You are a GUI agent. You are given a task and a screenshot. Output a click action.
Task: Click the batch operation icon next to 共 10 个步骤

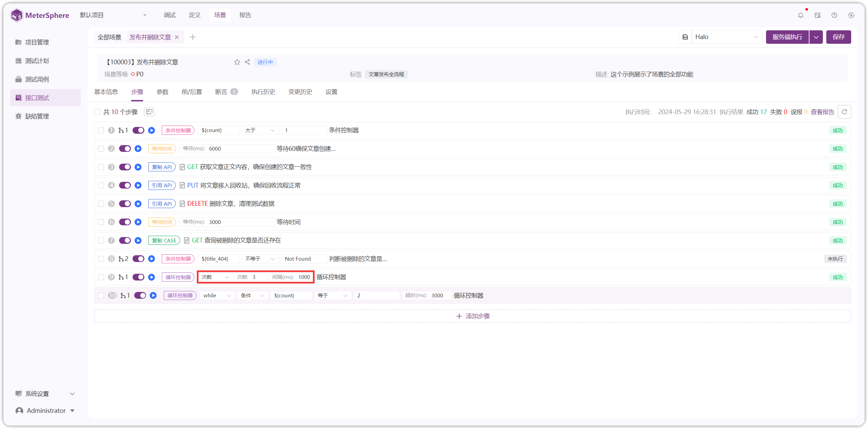pos(149,112)
